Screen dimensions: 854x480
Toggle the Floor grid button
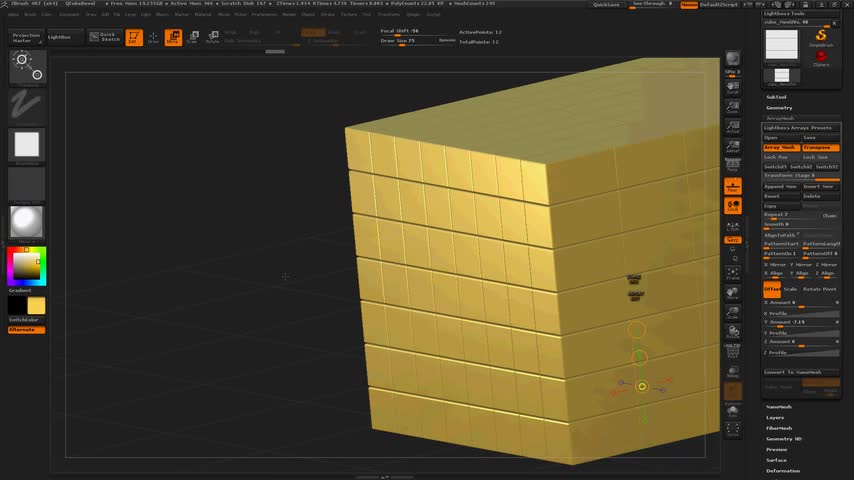733,186
